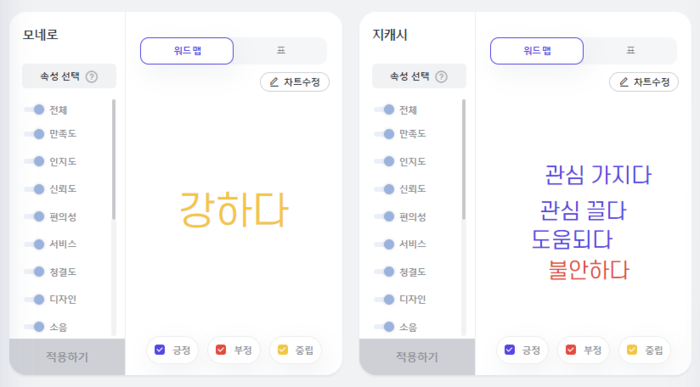
Task: Click the word 강하다 in 모네로 word map
Action: [234, 209]
